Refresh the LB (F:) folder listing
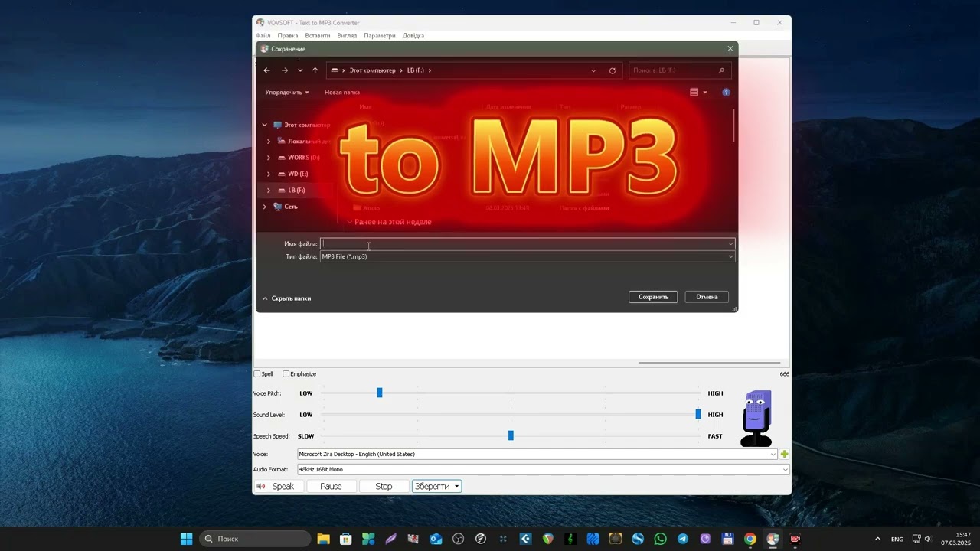This screenshot has height=551, width=980. (612, 70)
